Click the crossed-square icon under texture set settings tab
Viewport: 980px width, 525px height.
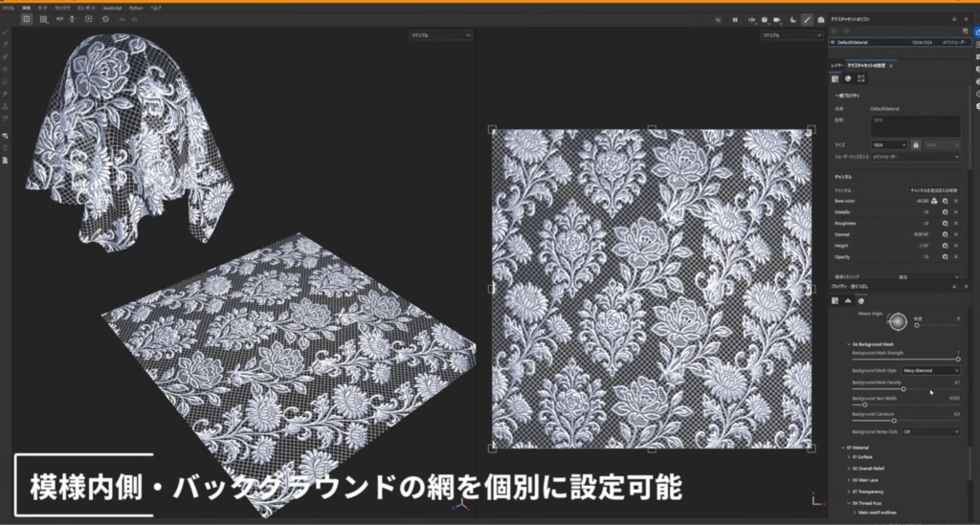pyautogui.click(x=861, y=78)
